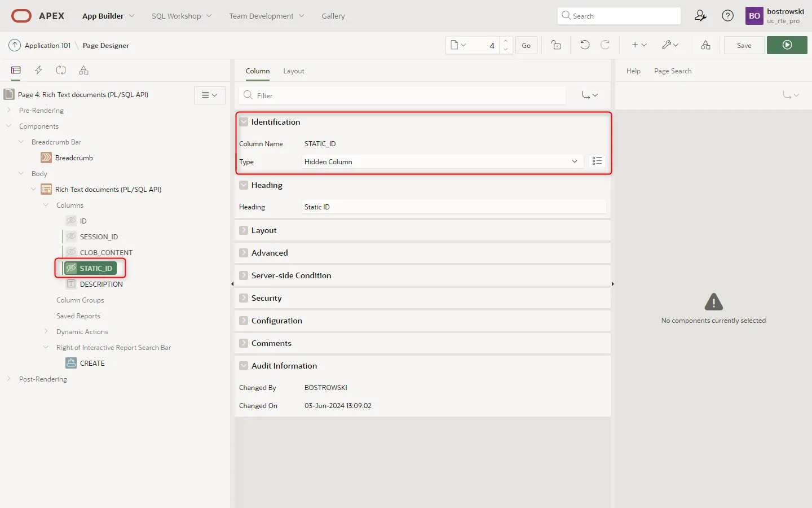Expand the Security section
The height and width of the screenshot is (508, 812).
244,298
